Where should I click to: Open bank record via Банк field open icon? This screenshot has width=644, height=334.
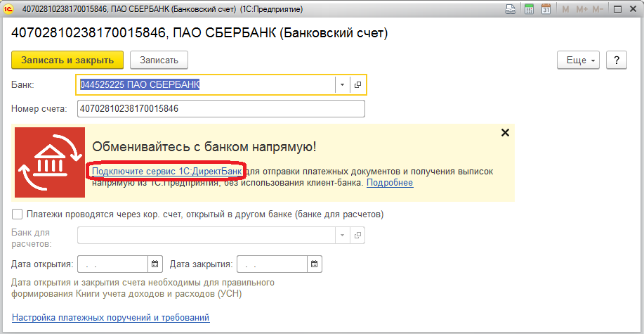tap(357, 85)
